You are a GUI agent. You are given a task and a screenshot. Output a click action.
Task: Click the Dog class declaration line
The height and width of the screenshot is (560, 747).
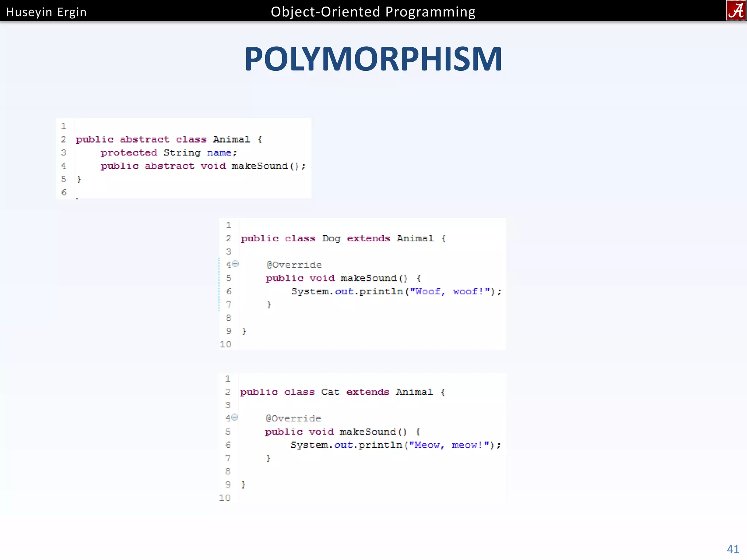(343, 238)
